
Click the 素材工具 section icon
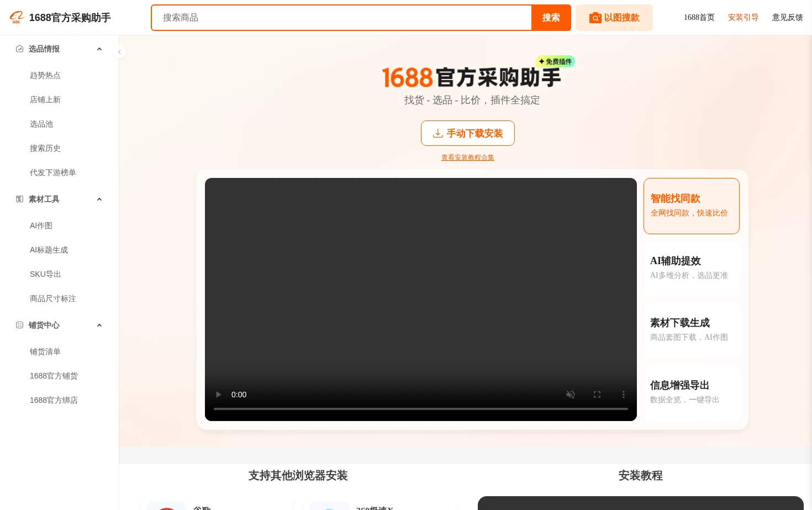point(20,199)
